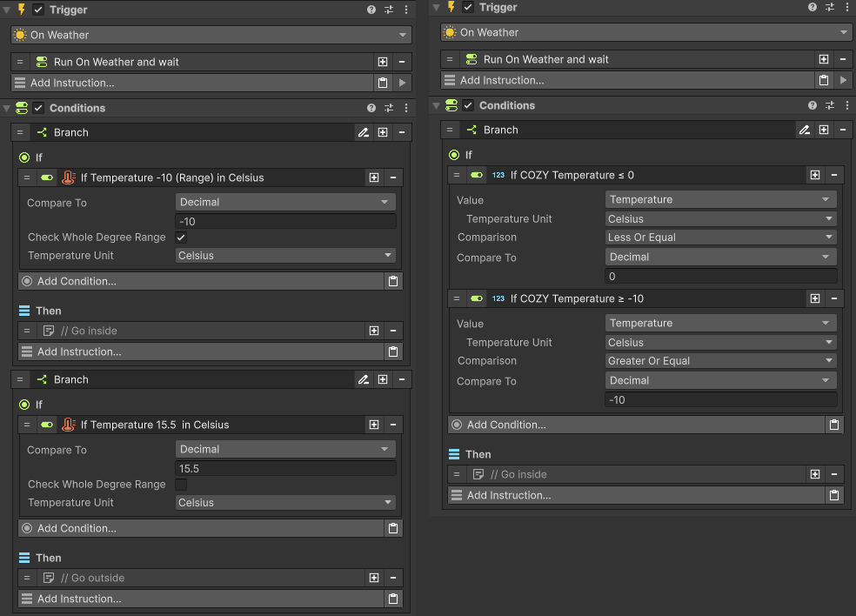The width and height of the screenshot is (856, 616).
Task: Click drag handle of If COZY Temperature ≤ 0
Action: coord(458,175)
